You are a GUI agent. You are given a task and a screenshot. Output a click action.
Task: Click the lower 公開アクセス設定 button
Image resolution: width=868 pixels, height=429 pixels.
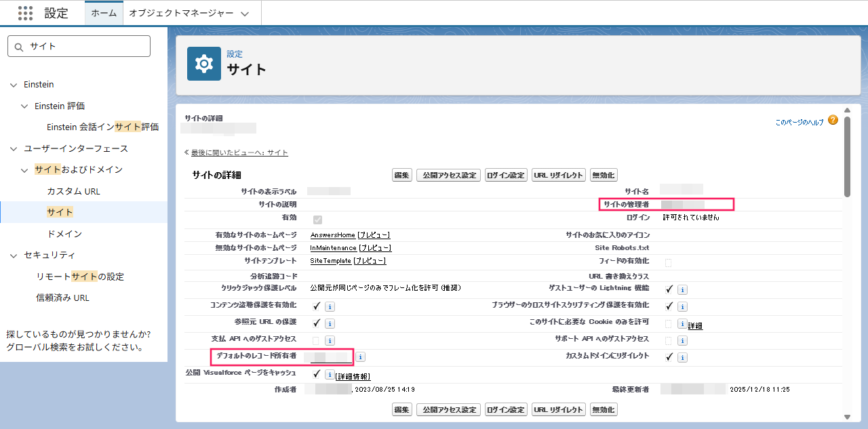[x=448, y=409]
